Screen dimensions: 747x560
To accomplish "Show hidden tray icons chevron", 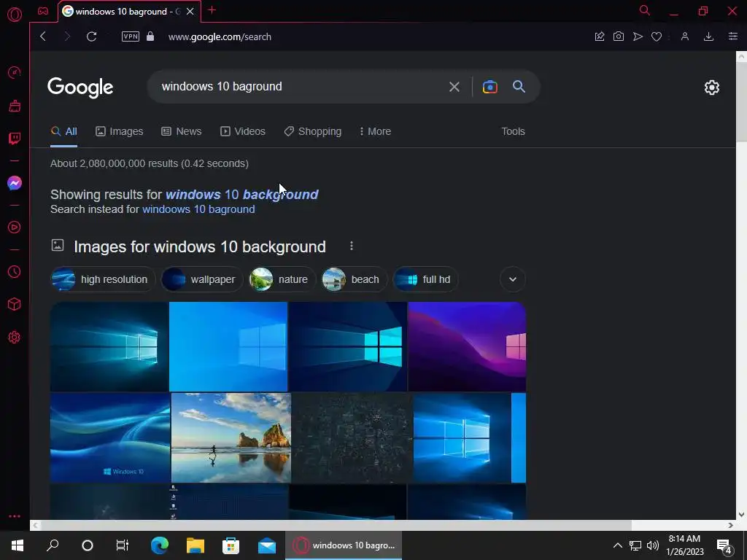I will coord(617,545).
